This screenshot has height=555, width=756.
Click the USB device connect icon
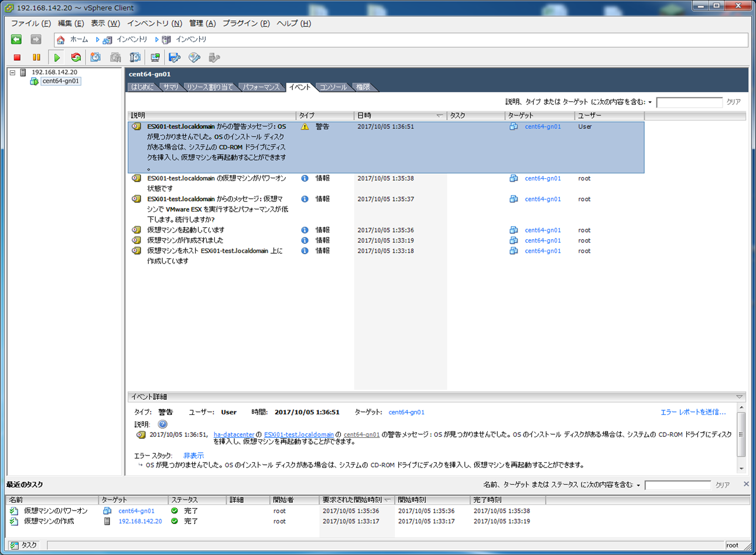[214, 57]
